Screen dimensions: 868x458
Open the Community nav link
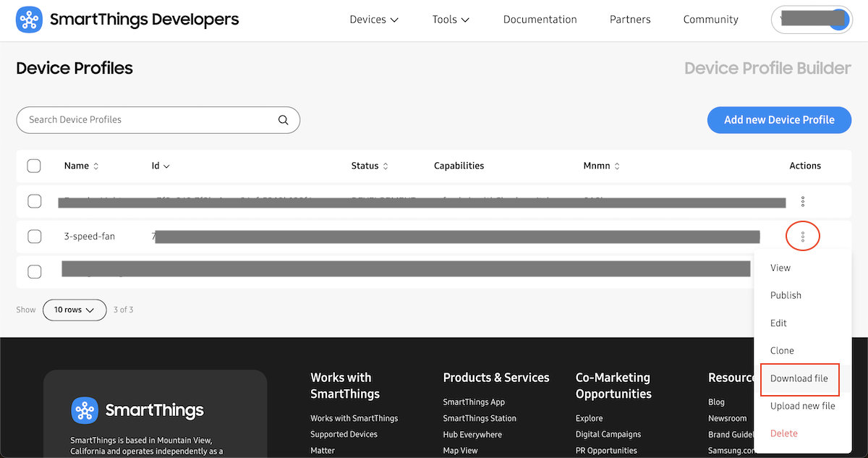point(711,20)
